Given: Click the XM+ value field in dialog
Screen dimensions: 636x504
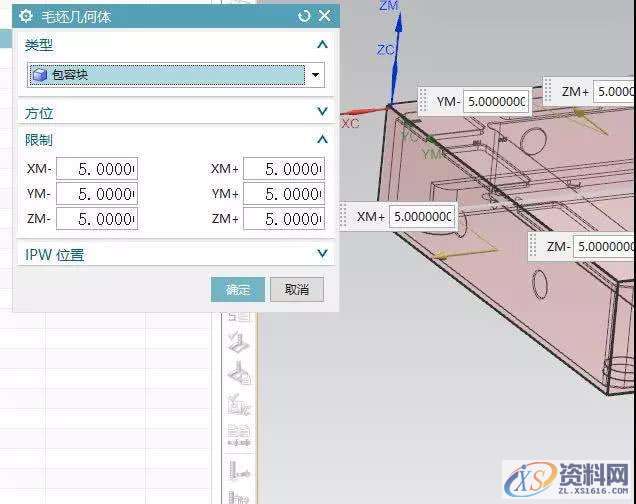Looking at the screenshot, I should click(x=283, y=168).
